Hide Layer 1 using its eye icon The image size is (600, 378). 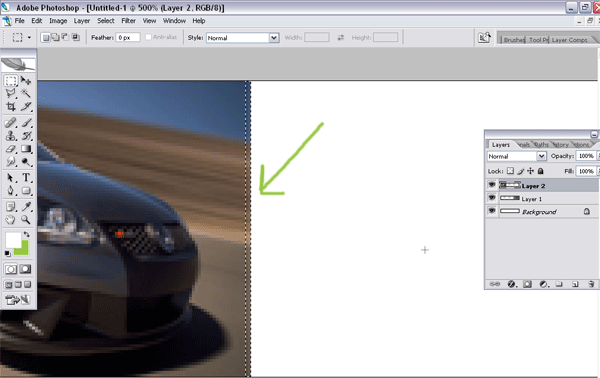click(x=492, y=198)
